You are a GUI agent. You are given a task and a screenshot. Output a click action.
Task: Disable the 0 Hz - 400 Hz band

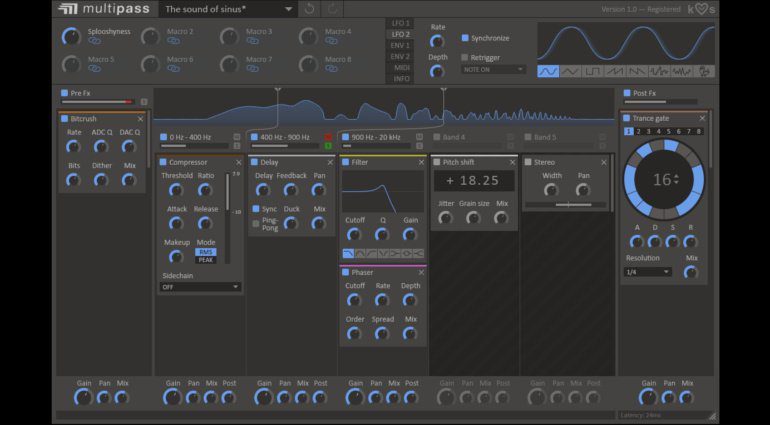coord(164,137)
